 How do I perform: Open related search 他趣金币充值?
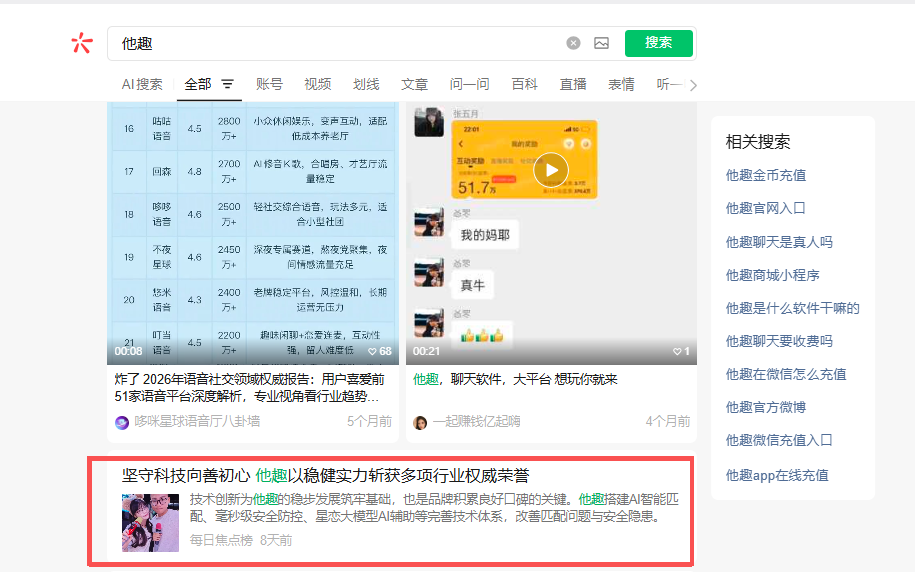766,175
